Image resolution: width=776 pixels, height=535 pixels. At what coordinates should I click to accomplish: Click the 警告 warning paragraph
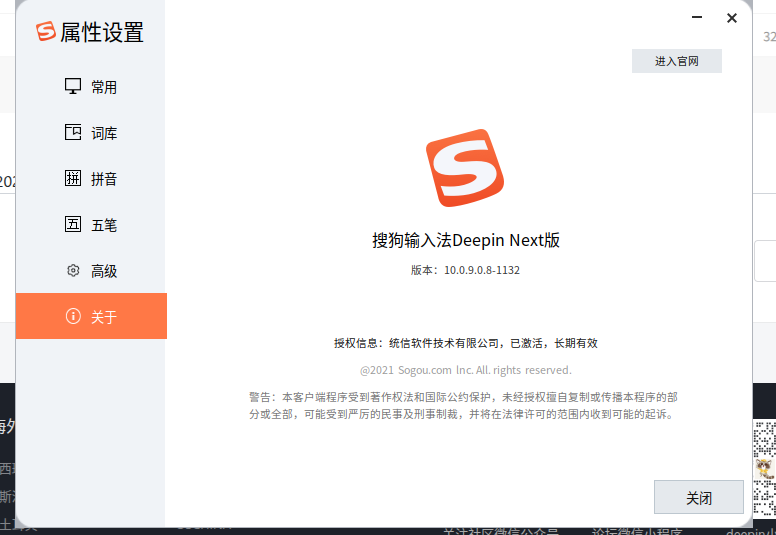(463, 405)
